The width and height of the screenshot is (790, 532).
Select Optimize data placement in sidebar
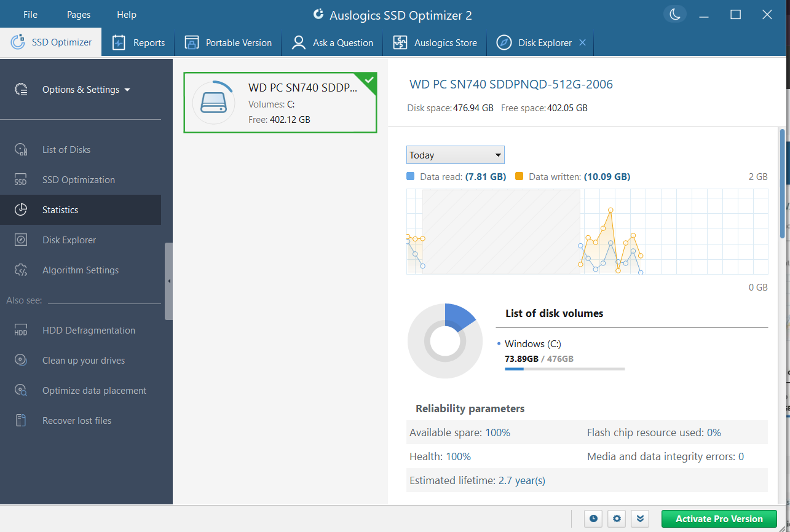(x=21, y=390)
